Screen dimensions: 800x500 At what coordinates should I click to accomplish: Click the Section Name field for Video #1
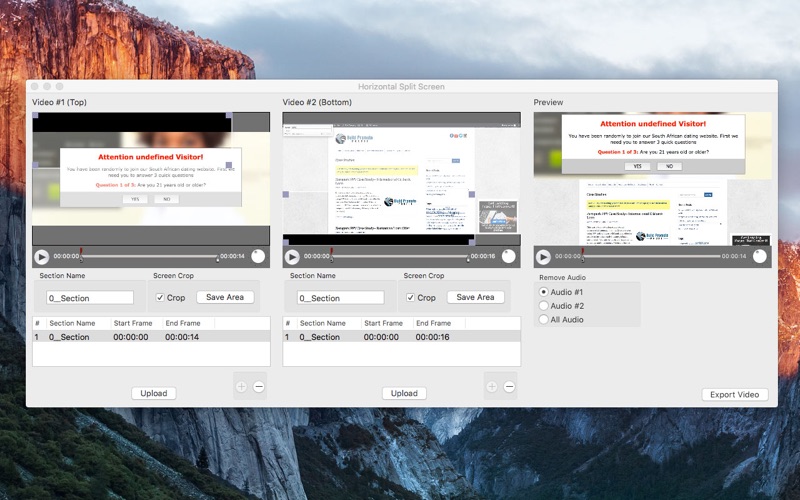90,298
